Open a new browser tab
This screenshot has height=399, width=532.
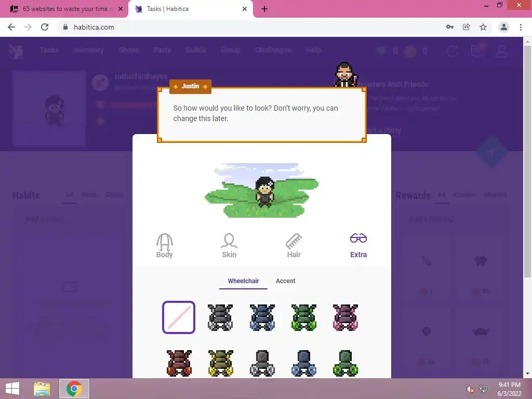(264, 9)
